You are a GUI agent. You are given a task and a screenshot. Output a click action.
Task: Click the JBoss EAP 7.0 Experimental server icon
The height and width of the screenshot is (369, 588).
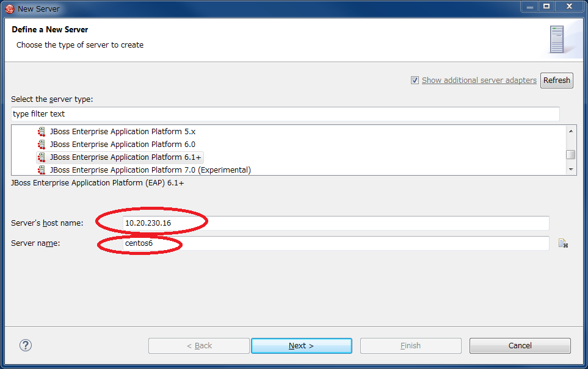[x=42, y=170]
